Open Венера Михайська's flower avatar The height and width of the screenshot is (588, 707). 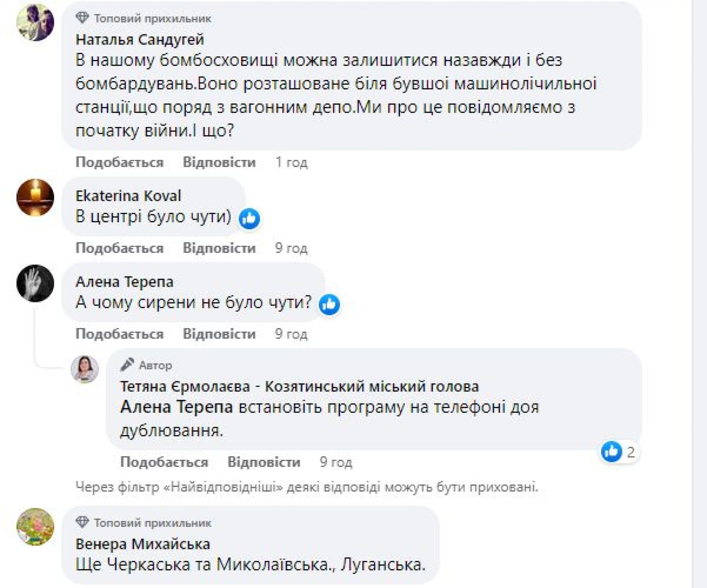35,527
